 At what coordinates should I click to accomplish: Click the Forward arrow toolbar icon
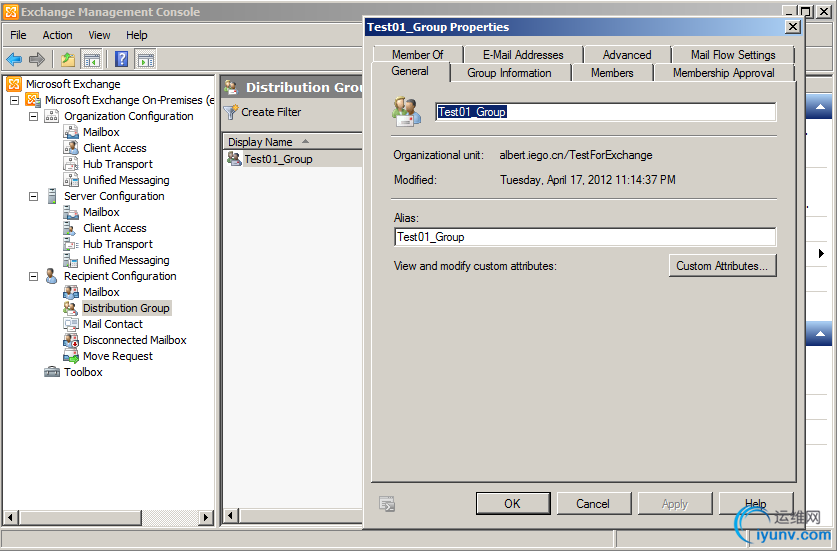tap(37, 59)
